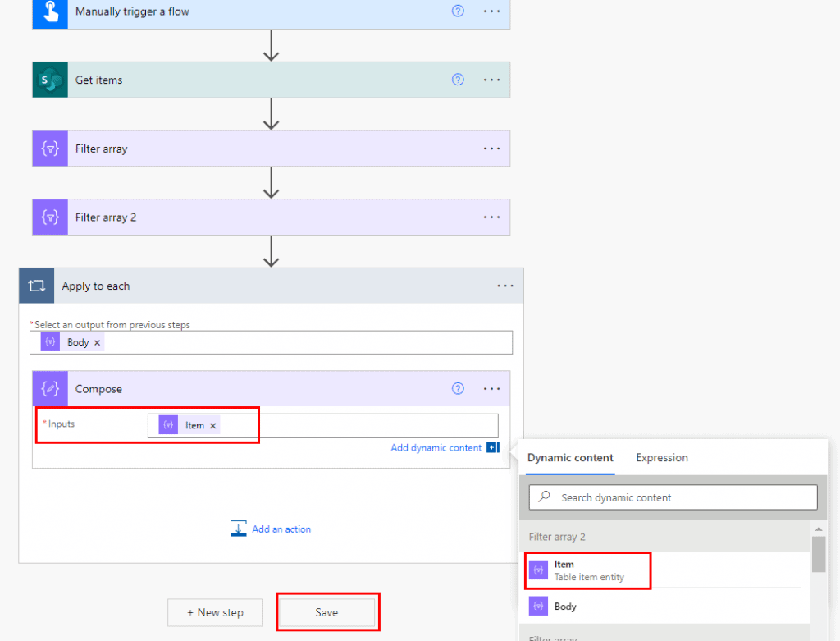
Task: Click the Body token in output field
Action: pyautogui.click(x=72, y=342)
